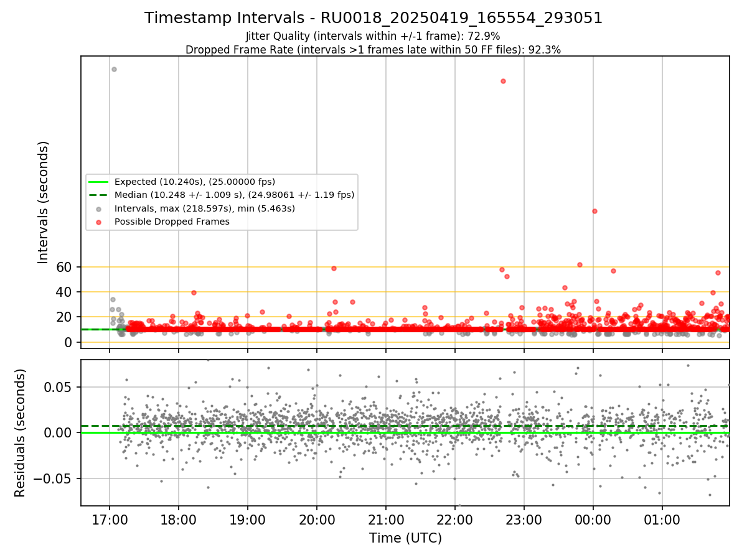Click the gray dot marker in the legend

point(98,209)
